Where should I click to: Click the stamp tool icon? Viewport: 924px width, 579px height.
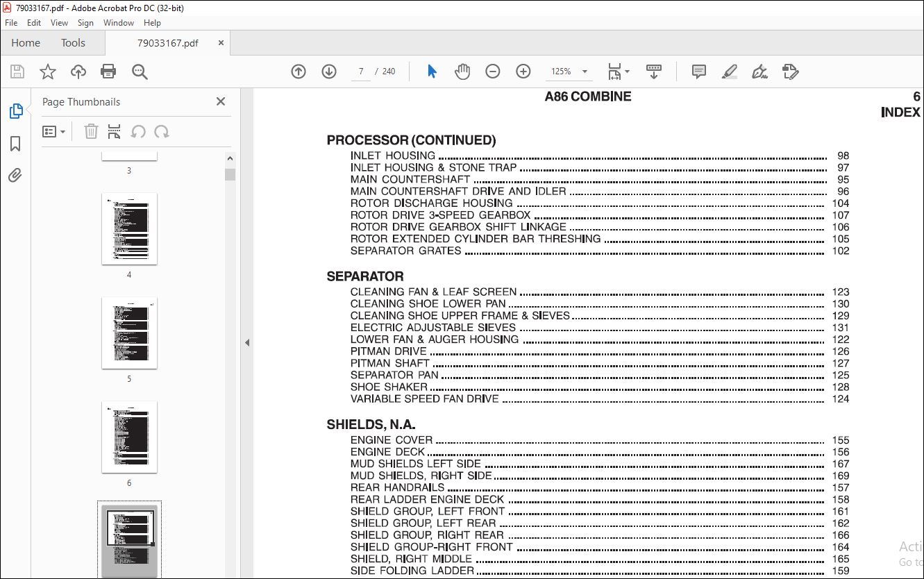click(791, 72)
